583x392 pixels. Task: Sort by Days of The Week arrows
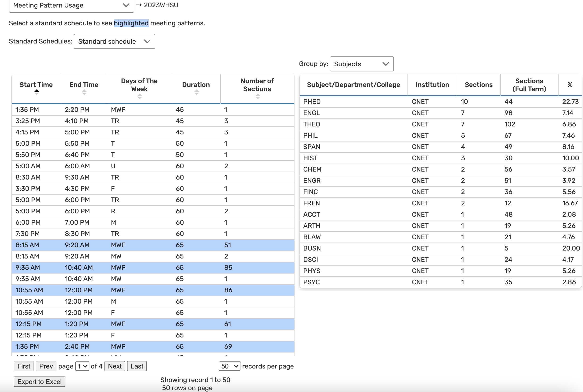coord(140,96)
